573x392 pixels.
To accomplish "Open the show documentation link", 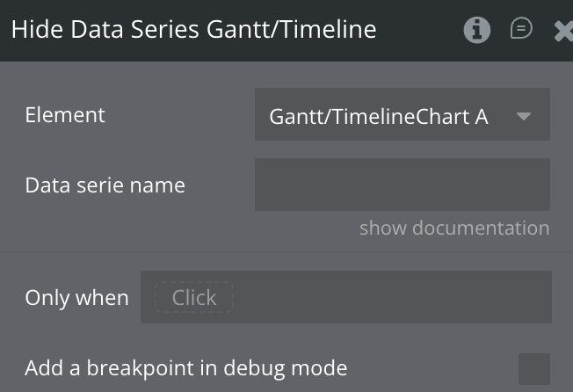I will (x=453, y=229).
